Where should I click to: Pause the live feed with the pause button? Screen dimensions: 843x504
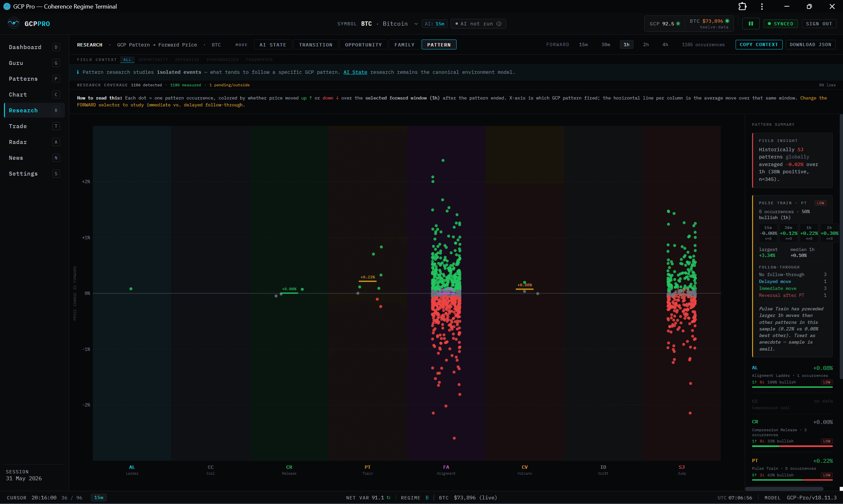(751, 24)
